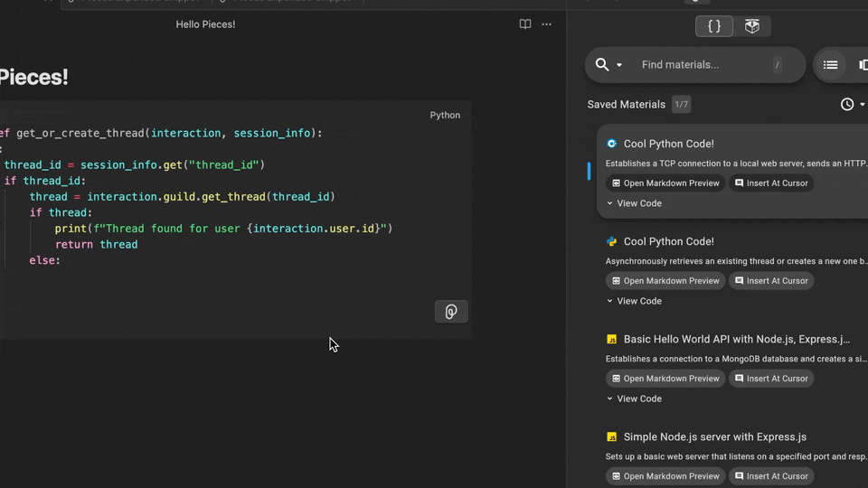Select the partially visible gallery view icon

tap(863, 65)
